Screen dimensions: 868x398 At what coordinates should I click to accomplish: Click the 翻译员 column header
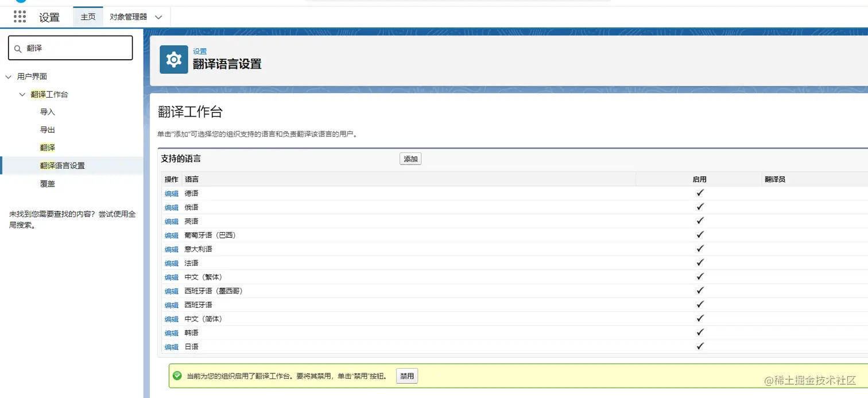point(775,179)
